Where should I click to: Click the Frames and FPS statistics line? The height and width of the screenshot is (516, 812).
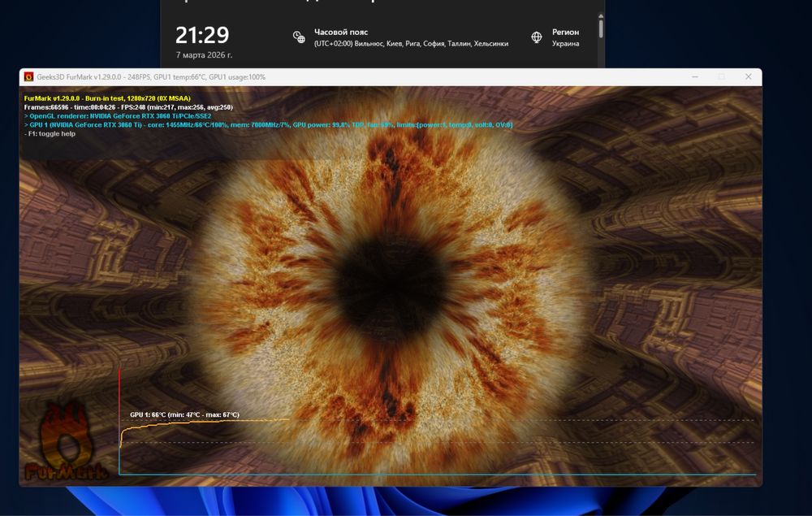tap(128, 107)
